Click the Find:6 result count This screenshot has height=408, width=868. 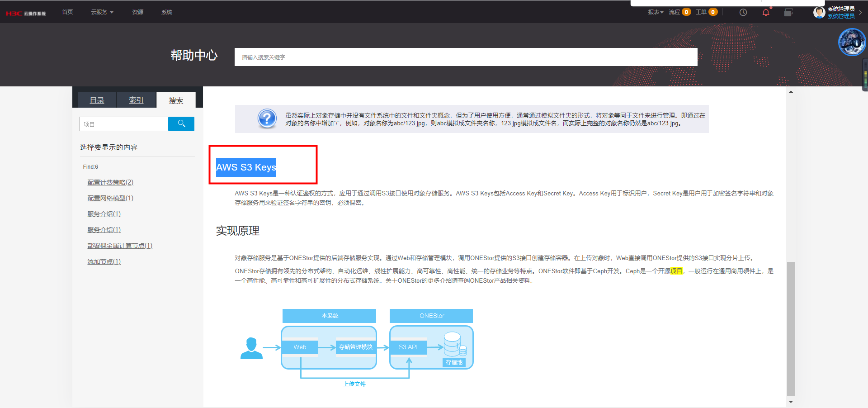[90, 167]
